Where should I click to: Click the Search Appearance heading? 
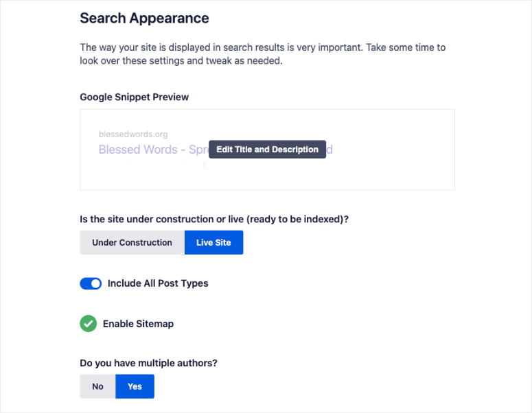144,18
